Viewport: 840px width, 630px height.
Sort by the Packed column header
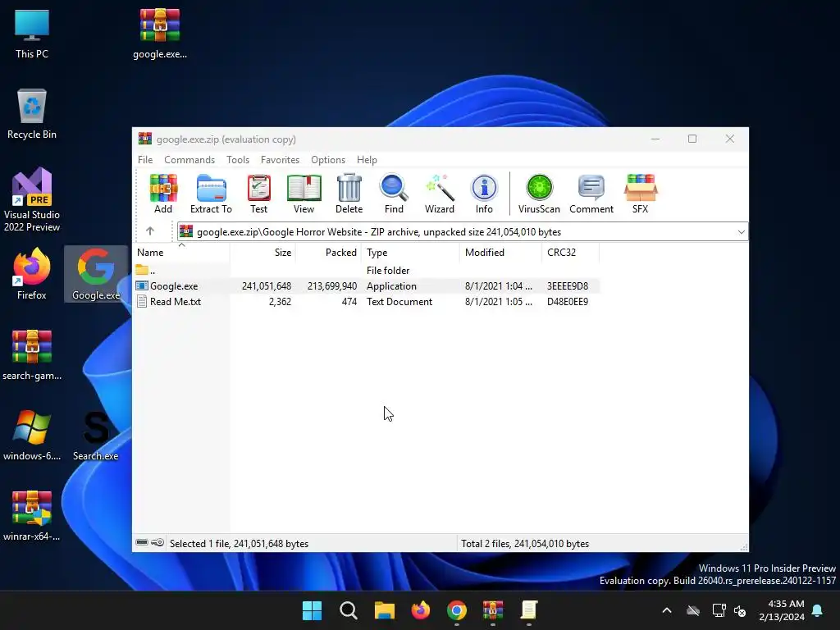tap(329, 253)
